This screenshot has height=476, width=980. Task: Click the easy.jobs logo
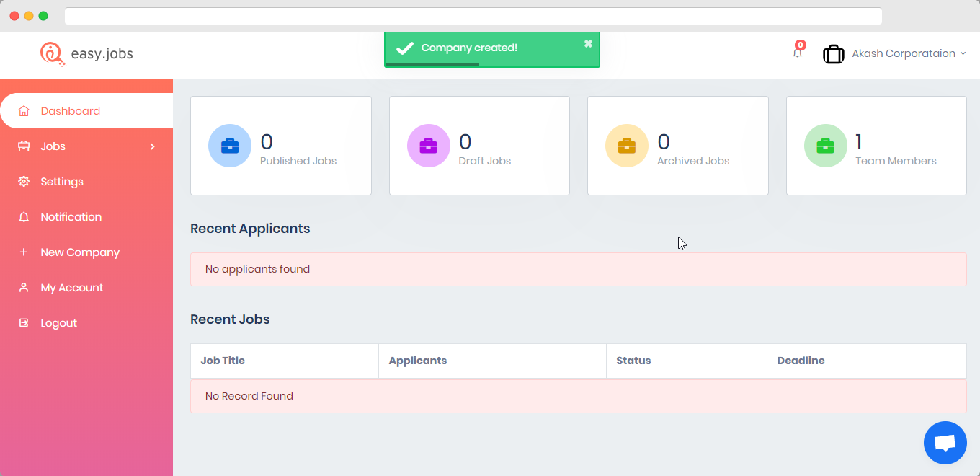[x=86, y=53]
